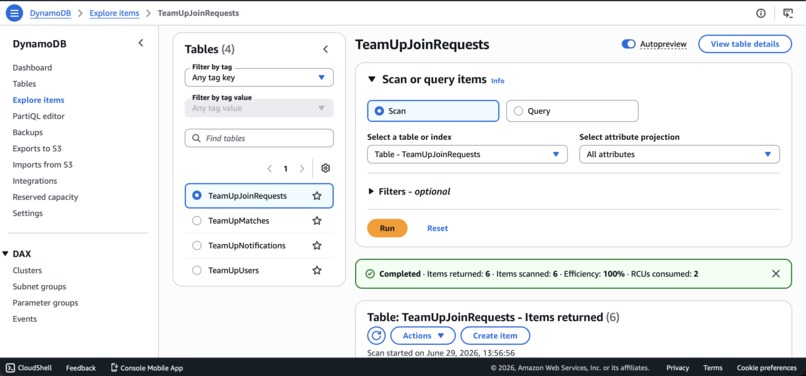This screenshot has height=376, width=806.
Task: Open the Filter by tag dropdown
Action: point(259,78)
